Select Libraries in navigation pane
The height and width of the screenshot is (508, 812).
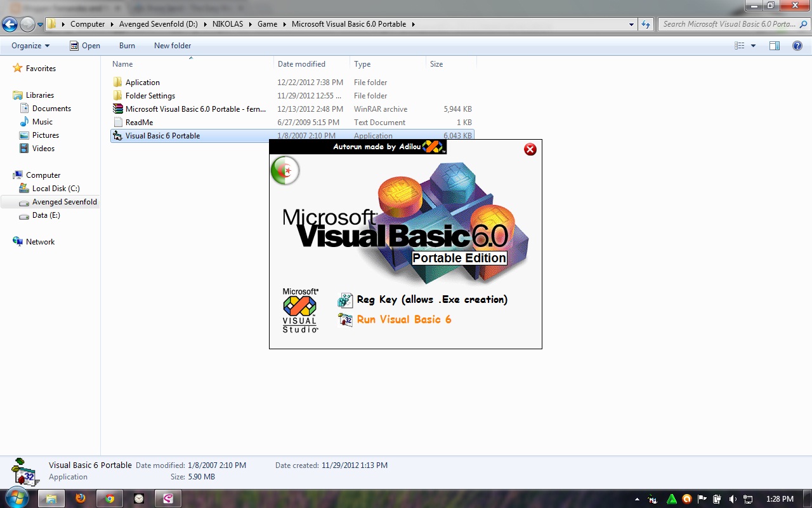[x=39, y=95]
